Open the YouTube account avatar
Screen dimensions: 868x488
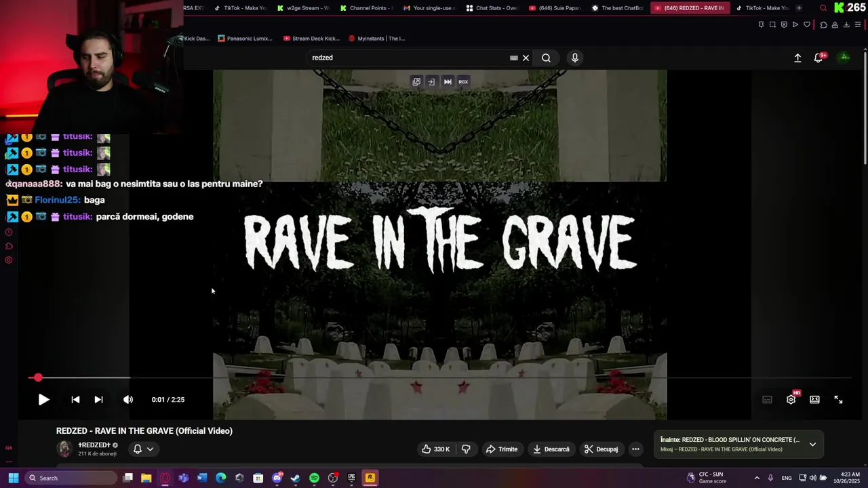tap(844, 58)
